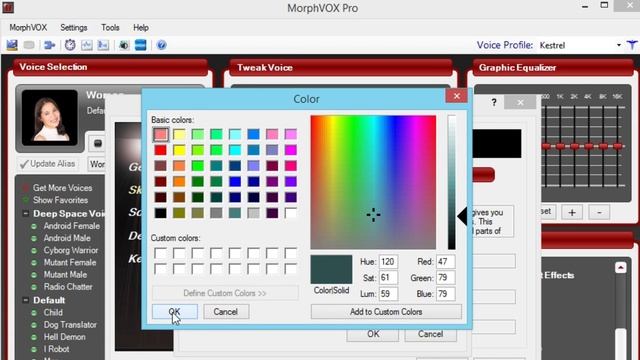Click Add to Custom Colors button
The width and height of the screenshot is (640, 360).
coord(386,312)
